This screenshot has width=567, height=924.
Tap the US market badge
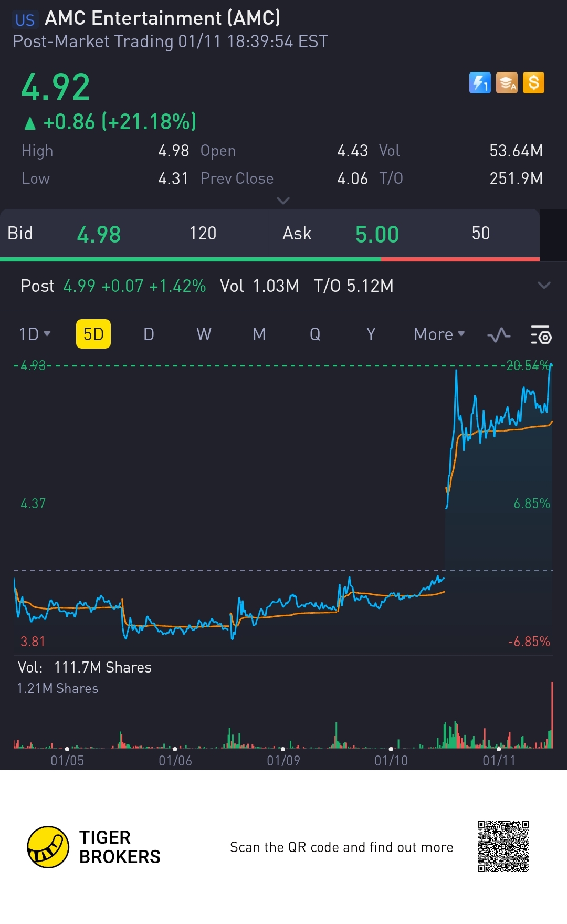pos(25,20)
